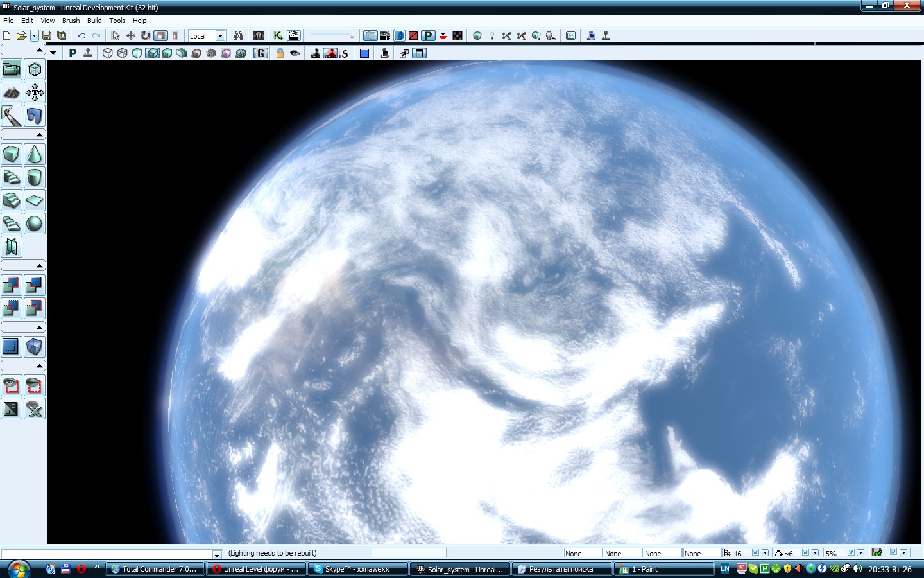This screenshot has width=924, height=578.
Task: Toggle rotation grid snap checkbox
Action: [805, 552]
